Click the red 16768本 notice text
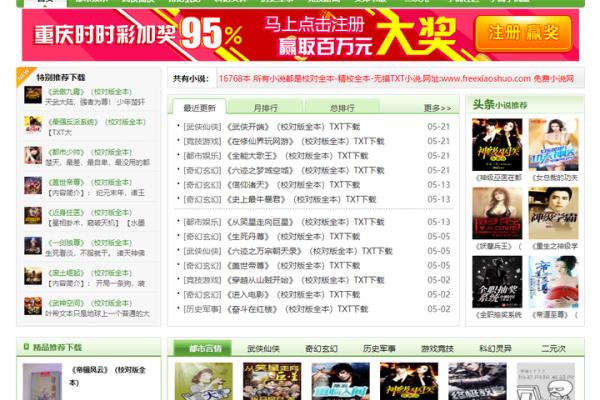The height and width of the screenshot is (400, 600). pos(396,78)
